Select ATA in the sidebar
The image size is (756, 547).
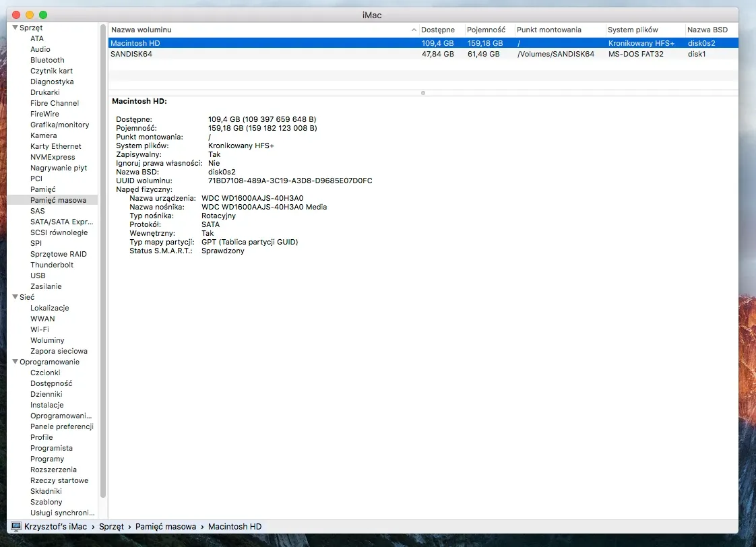pos(37,38)
